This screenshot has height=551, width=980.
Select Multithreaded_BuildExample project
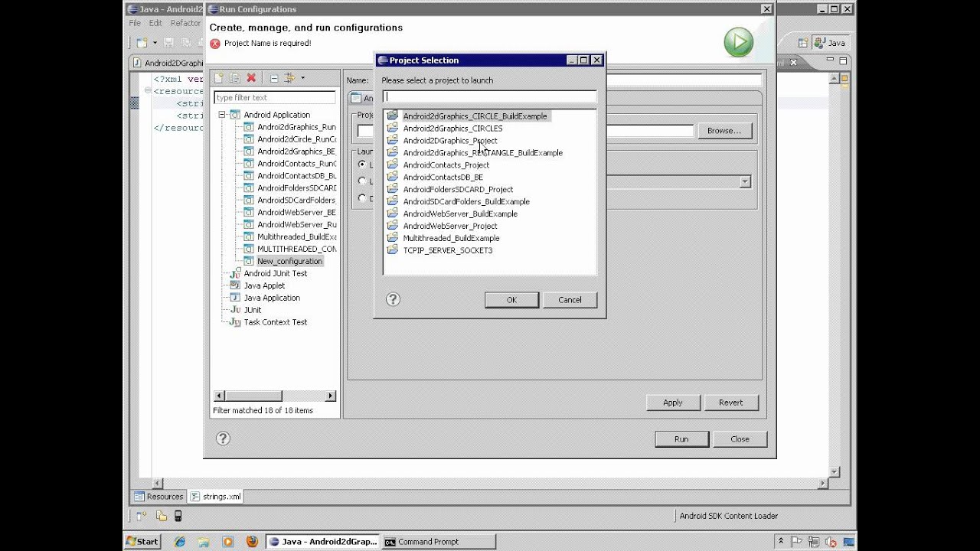click(x=451, y=239)
